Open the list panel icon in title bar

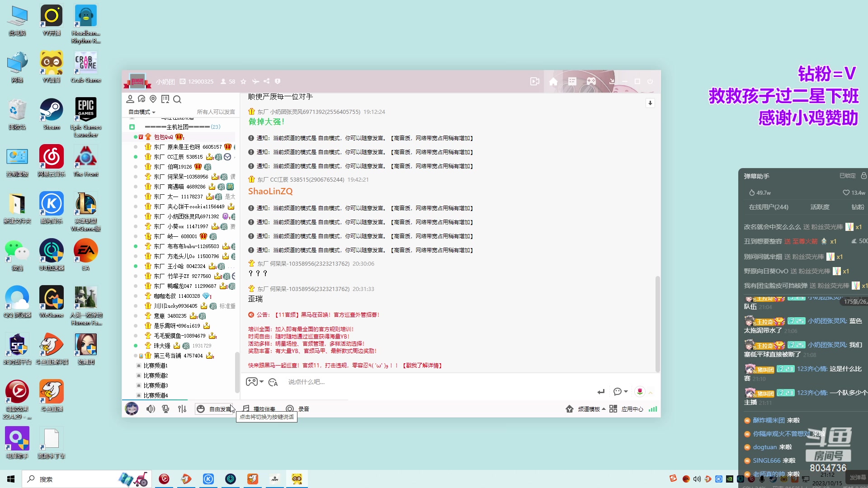point(572,81)
